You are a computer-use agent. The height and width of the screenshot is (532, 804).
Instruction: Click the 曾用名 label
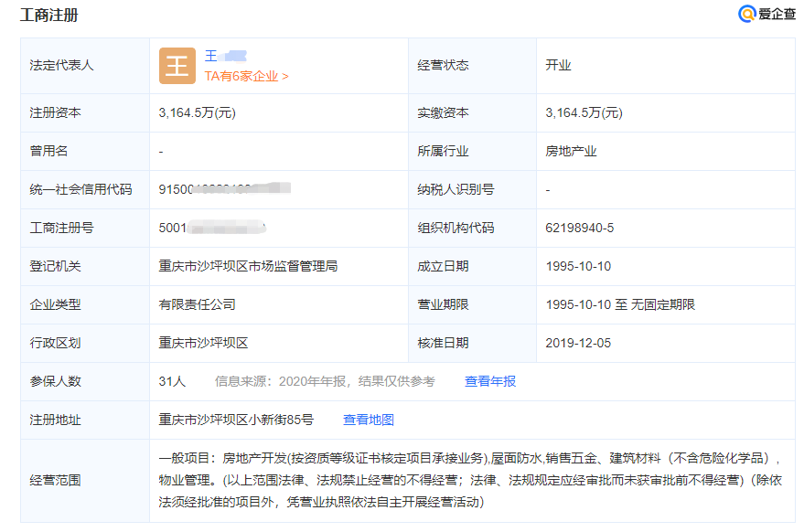point(48,151)
